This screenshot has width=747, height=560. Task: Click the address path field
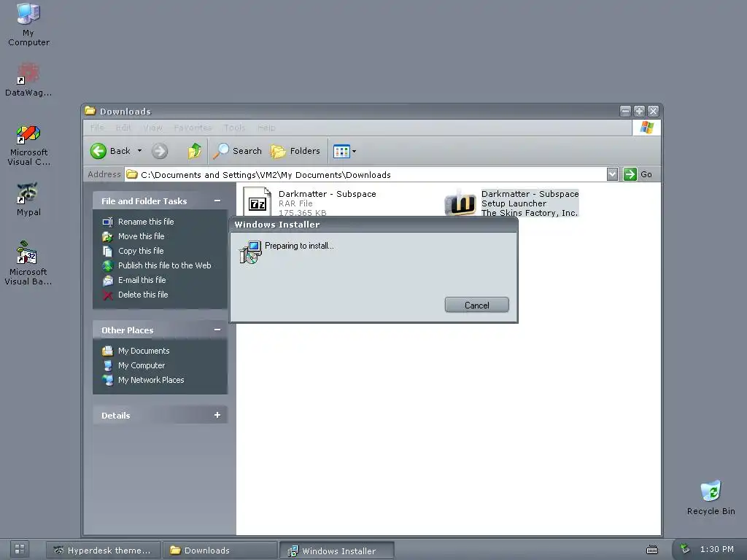(x=365, y=175)
